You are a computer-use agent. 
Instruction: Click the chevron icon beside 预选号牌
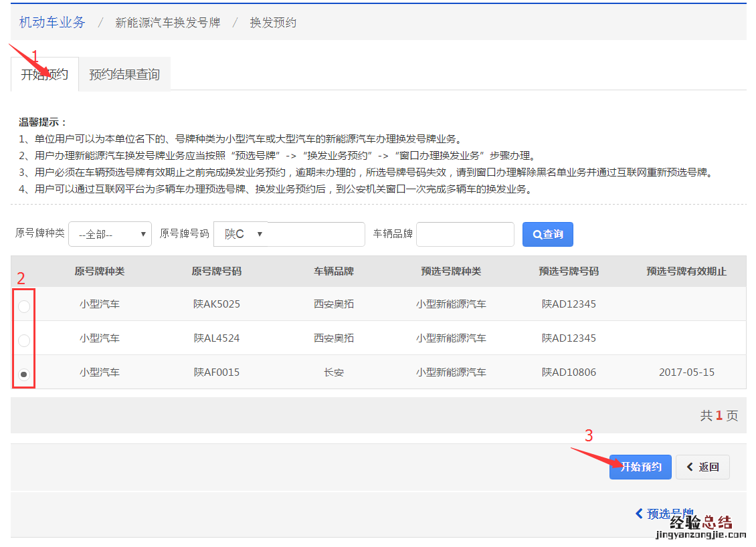coord(639,514)
